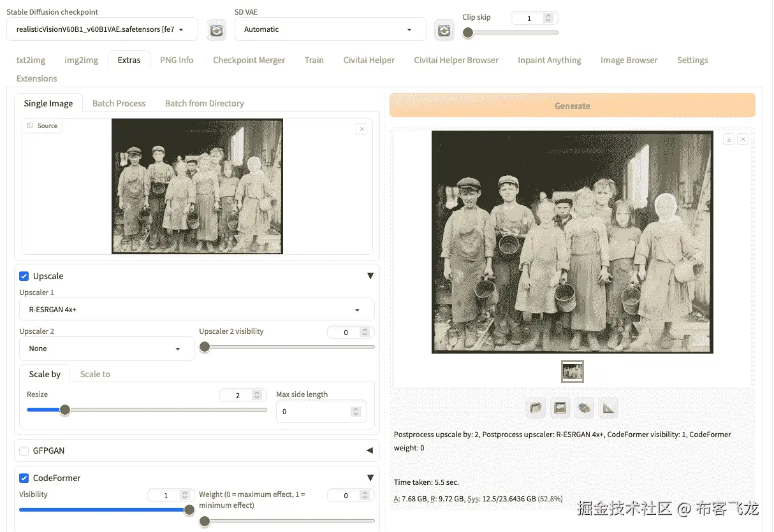Uncheck the CodeFormer checkbox

(24, 478)
